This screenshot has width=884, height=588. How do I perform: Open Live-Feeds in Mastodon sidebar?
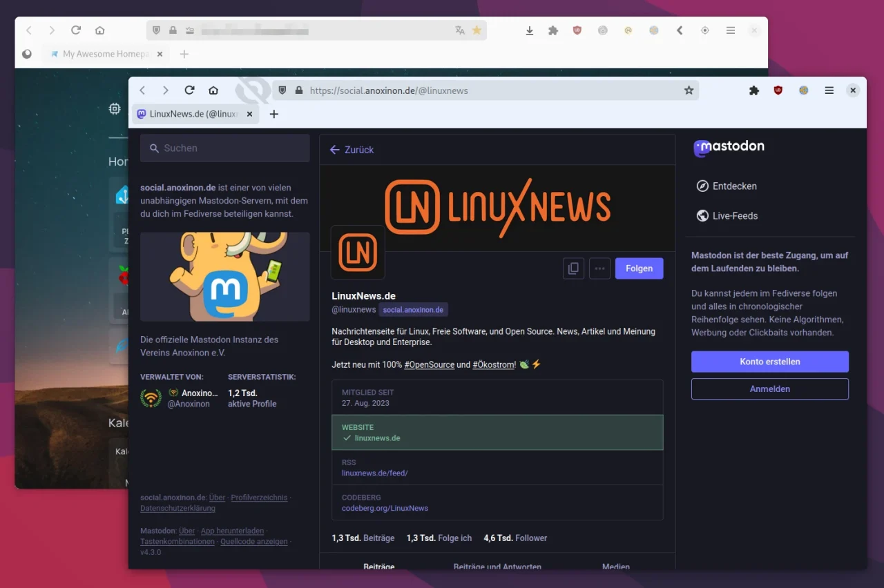[x=727, y=216]
